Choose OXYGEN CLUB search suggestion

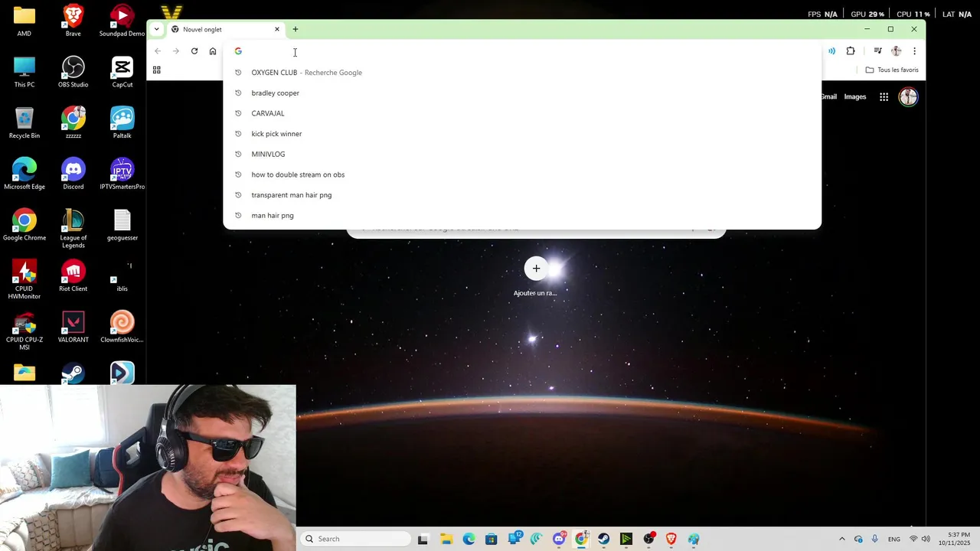[522, 73]
